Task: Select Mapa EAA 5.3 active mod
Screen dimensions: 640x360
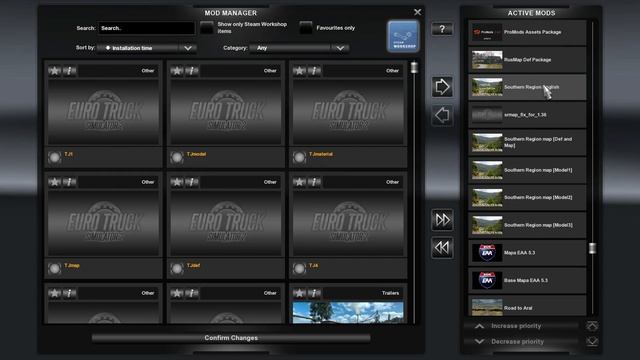Action: coord(527,252)
